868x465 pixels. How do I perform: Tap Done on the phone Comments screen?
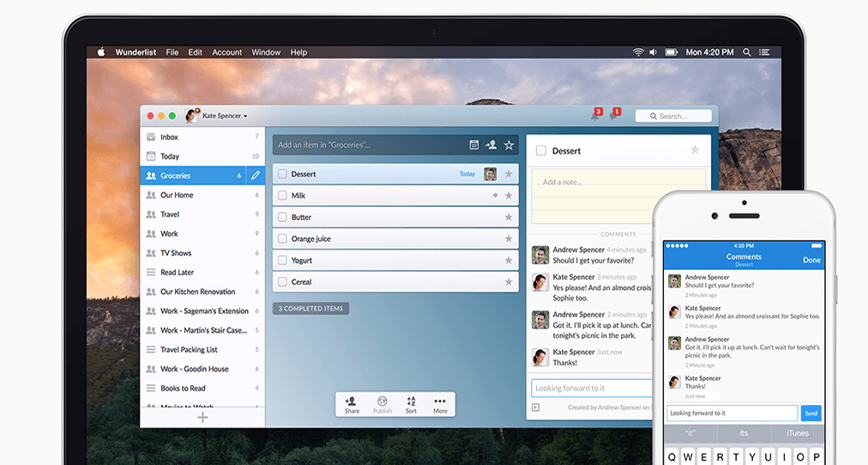(811, 260)
